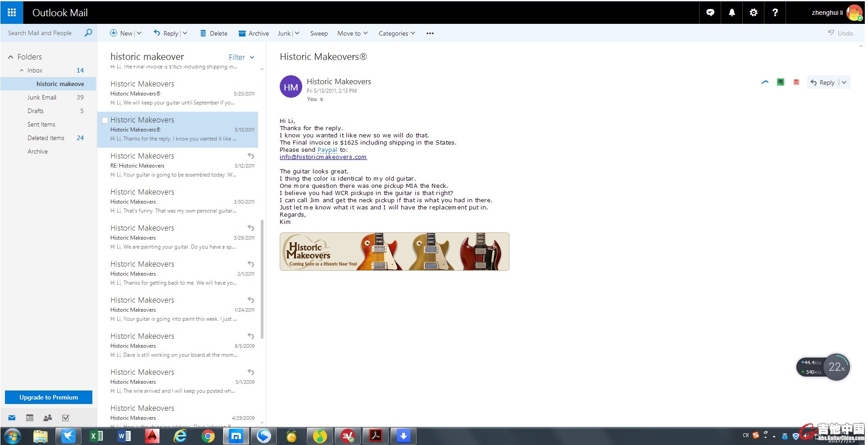Expand recipients chevron next to You
This screenshot has width=868, height=445.
(x=322, y=100)
